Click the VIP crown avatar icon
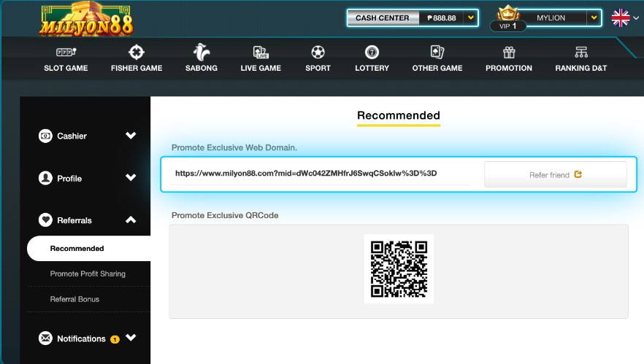 pyautogui.click(x=508, y=13)
